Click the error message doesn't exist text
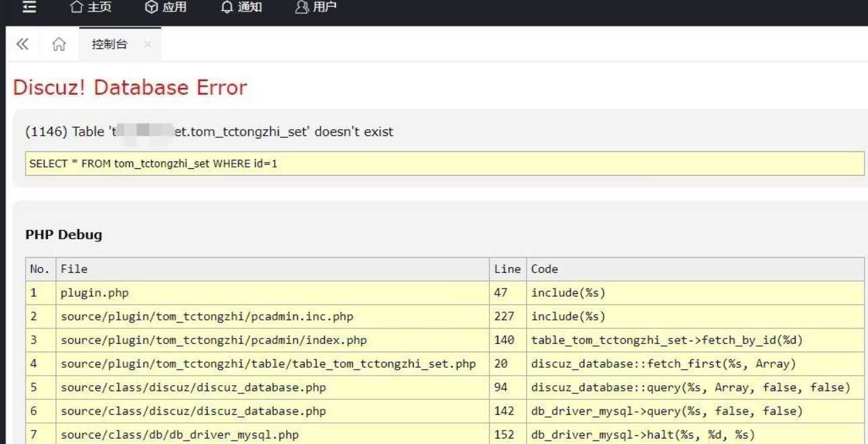 [210, 132]
